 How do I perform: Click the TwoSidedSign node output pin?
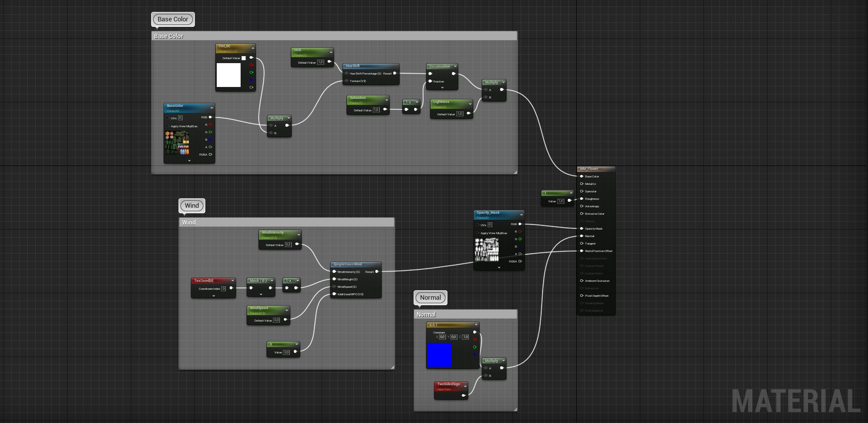pos(463,396)
